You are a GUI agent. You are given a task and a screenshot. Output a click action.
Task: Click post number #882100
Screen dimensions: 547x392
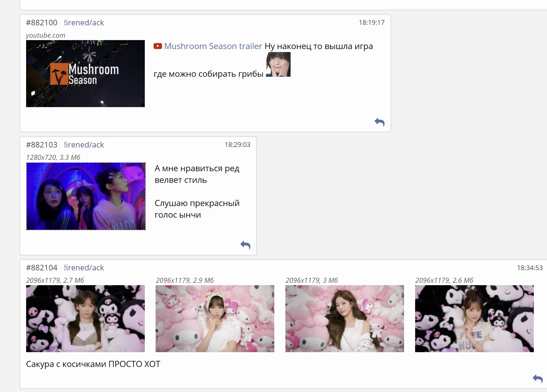pyautogui.click(x=42, y=23)
